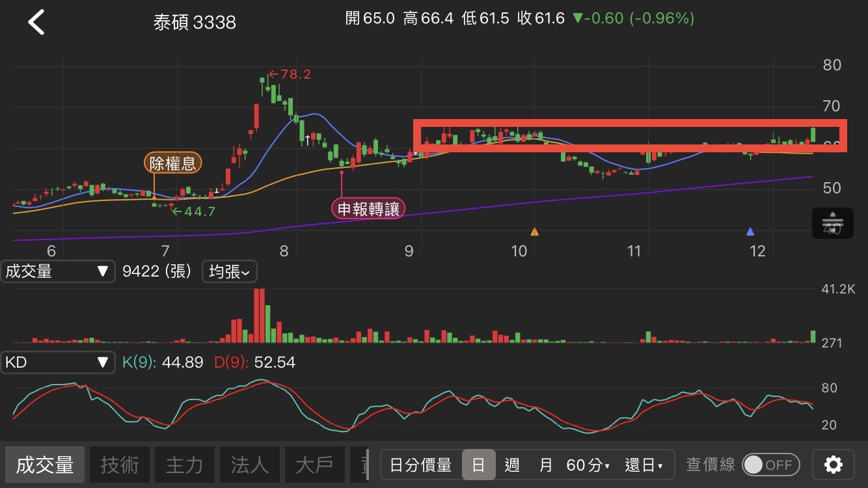The width and height of the screenshot is (868, 488).
Task: Tap the 70 price axis label
Action: [x=832, y=106]
